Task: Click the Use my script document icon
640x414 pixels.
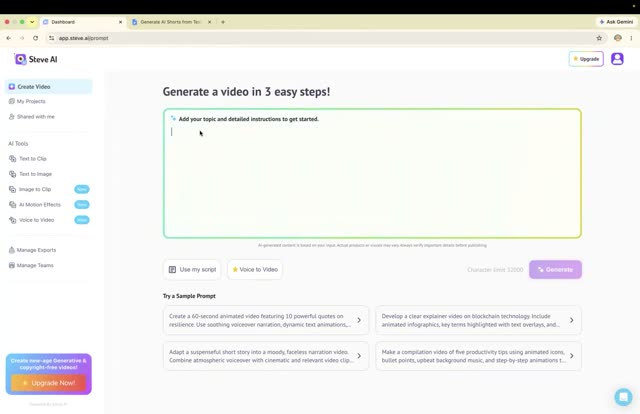Action: (x=173, y=269)
